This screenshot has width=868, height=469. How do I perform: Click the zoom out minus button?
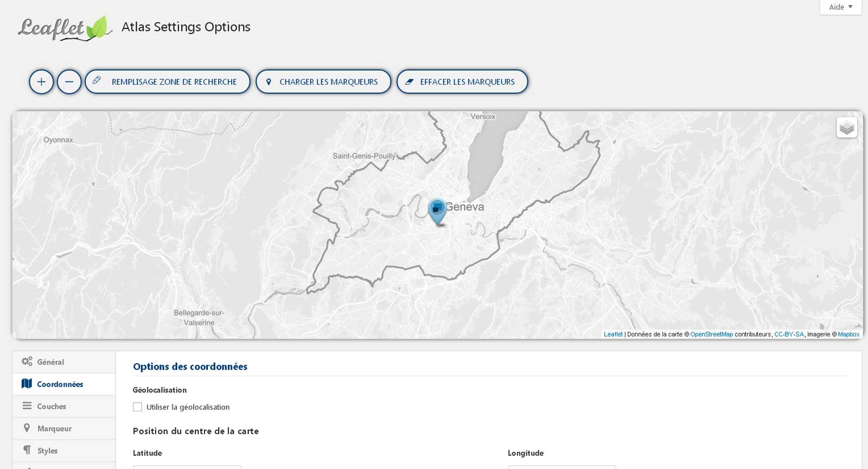(69, 82)
